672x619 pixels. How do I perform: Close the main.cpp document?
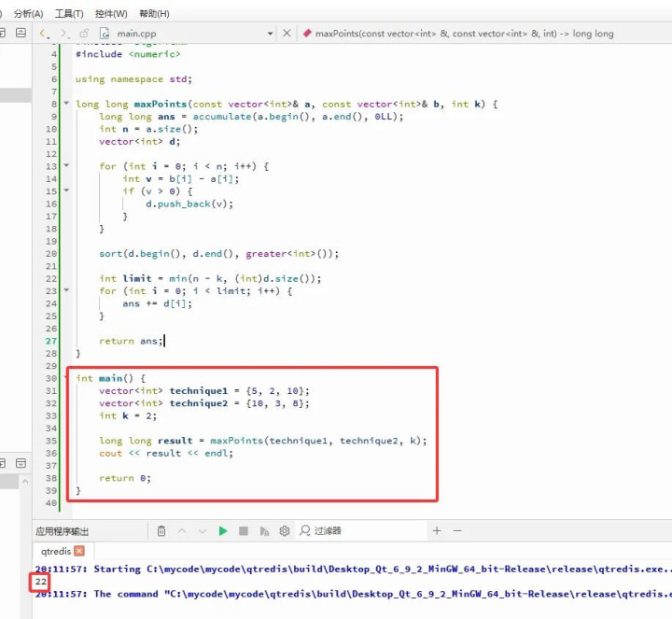(287, 34)
